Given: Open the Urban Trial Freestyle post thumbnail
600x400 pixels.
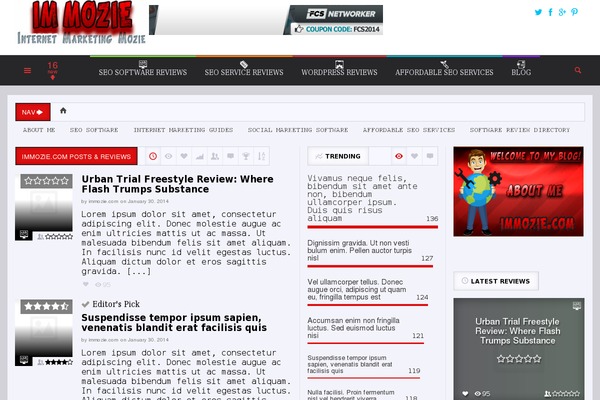Looking at the screenshot, I should (44, 207).
